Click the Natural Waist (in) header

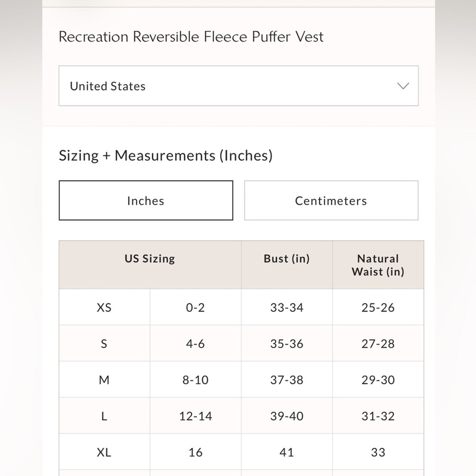pyautogui.click(x=378, y=265)
